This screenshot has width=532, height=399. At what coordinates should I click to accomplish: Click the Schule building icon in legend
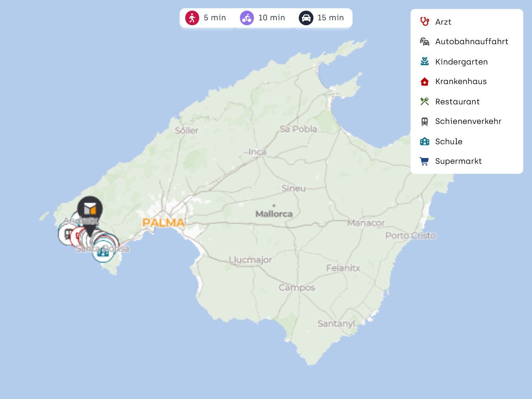pyautogui.click(x=424, y=141)
